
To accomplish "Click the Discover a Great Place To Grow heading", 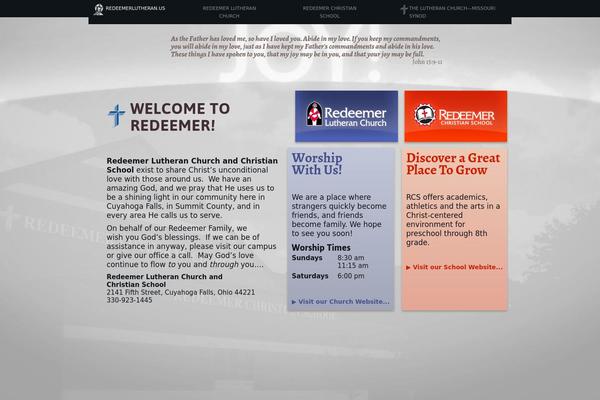I will point(453,164).
